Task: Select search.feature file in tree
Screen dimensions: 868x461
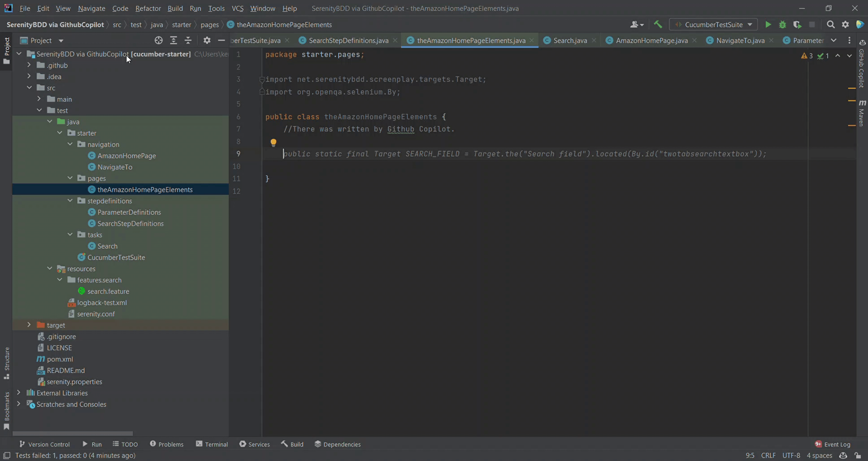Action: [x=108, y=291]
